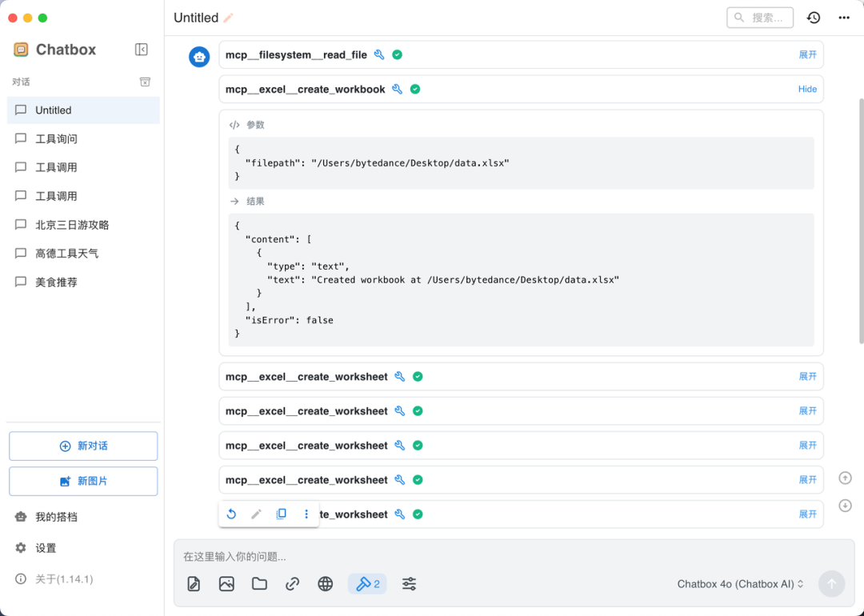Copy the message using the copy icon
The image size is (864, 616).
pos(281,514)
